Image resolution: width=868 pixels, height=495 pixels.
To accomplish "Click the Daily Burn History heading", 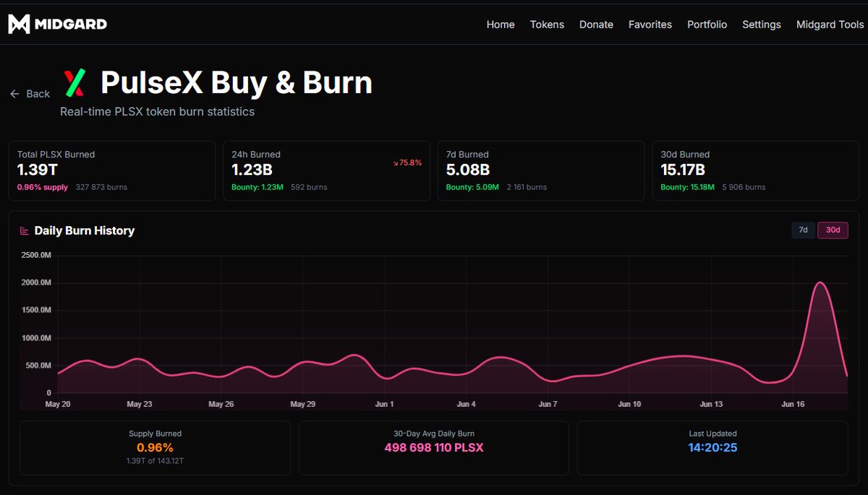I will [x=85, y=231].
